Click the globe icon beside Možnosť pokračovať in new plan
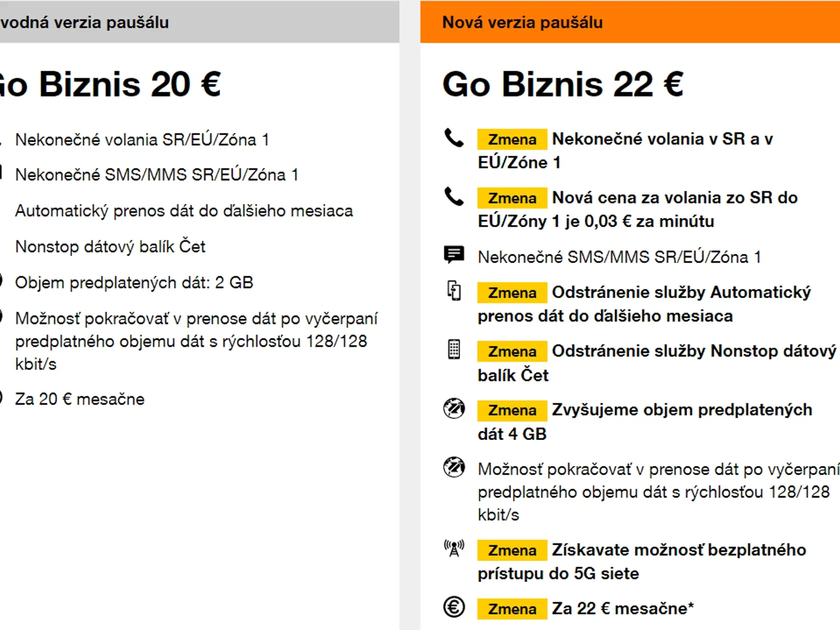This screenshot has height=630, width=840. click(454, 467)
